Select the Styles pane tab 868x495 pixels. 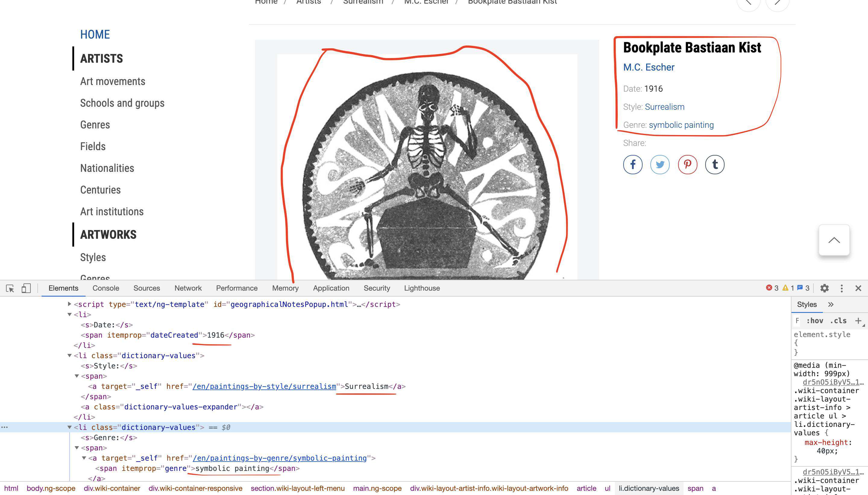(x=807, y=304)
